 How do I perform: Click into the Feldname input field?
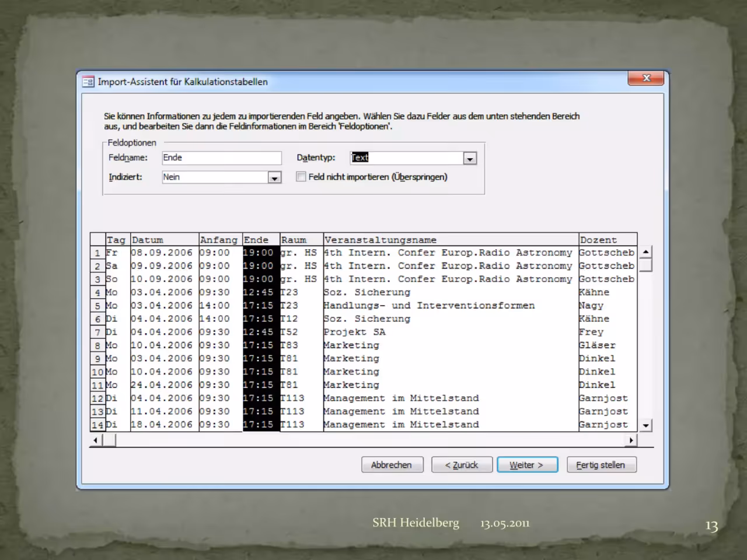[222, 157]
